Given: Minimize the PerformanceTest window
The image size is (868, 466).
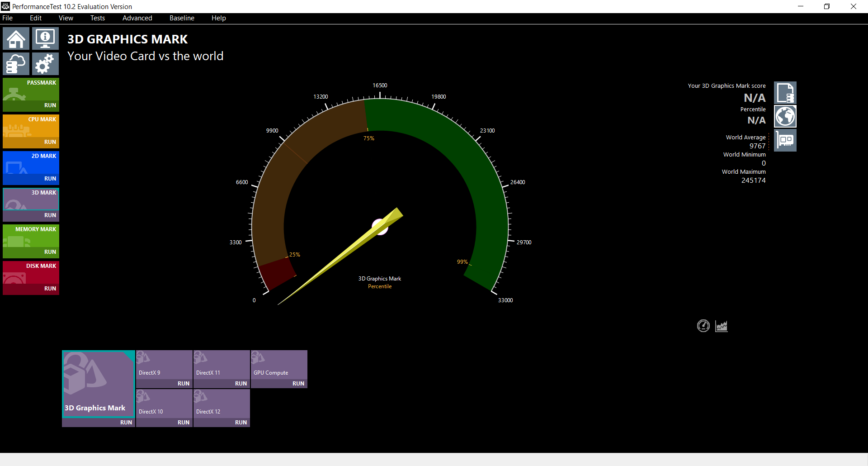Looking at the screenshot, I should click(x=801, y=6).
